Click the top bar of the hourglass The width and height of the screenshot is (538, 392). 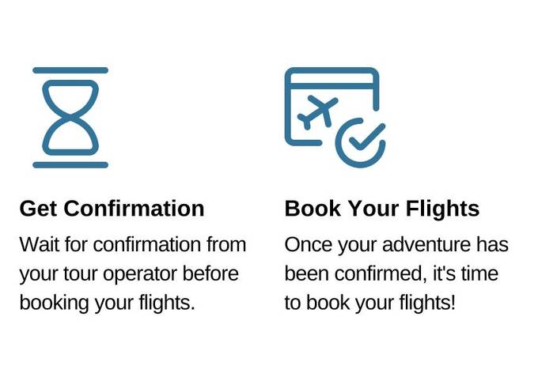(x=70, y=71)
